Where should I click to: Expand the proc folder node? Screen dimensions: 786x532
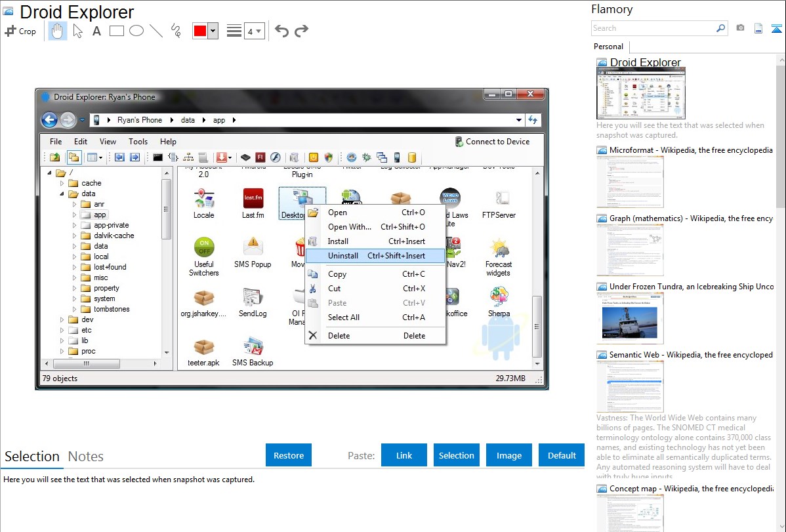(x=62, y=352)
